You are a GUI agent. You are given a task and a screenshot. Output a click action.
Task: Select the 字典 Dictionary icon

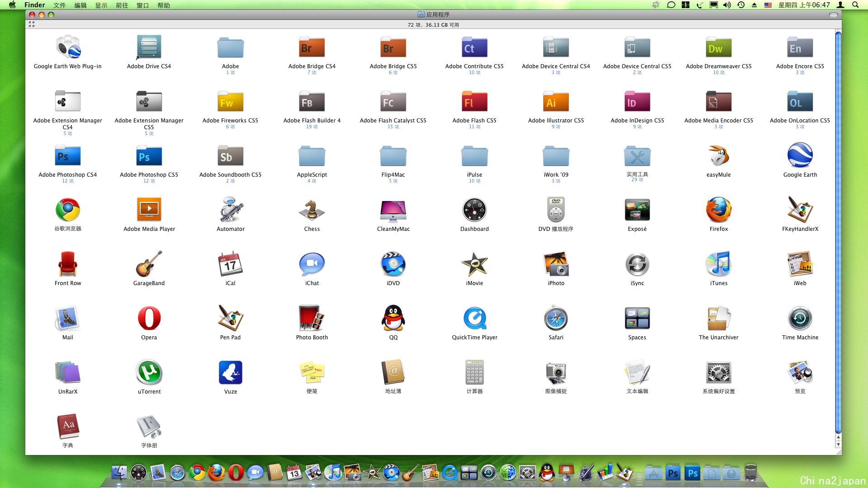pyautogui.click(x=68, y=427)
